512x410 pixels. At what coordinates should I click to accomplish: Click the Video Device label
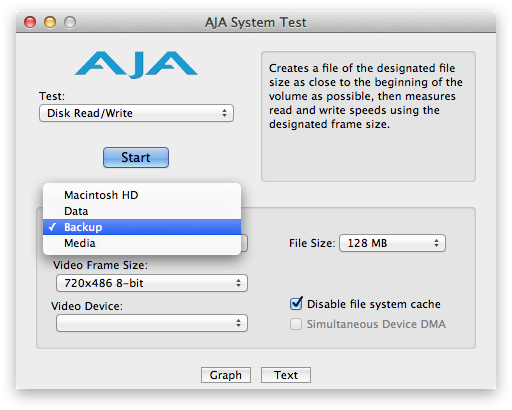[87, 306]
